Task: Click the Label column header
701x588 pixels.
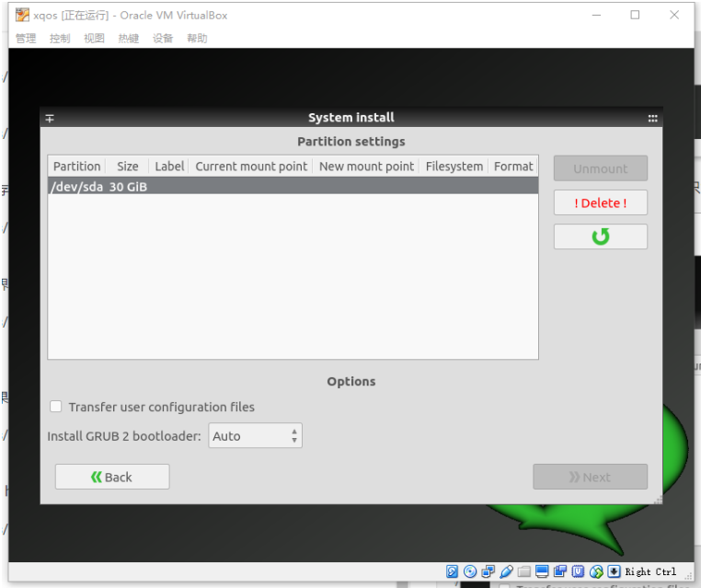Action: click(169, 167)
